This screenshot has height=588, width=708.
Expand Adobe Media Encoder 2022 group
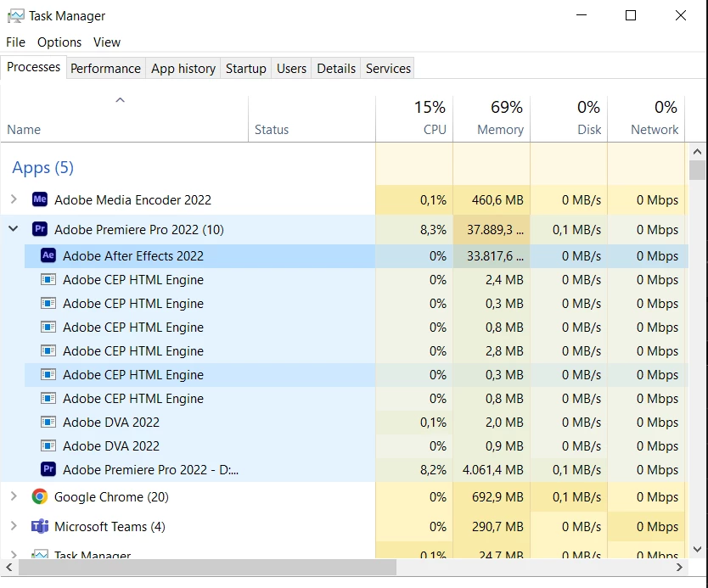click(14, 199)
